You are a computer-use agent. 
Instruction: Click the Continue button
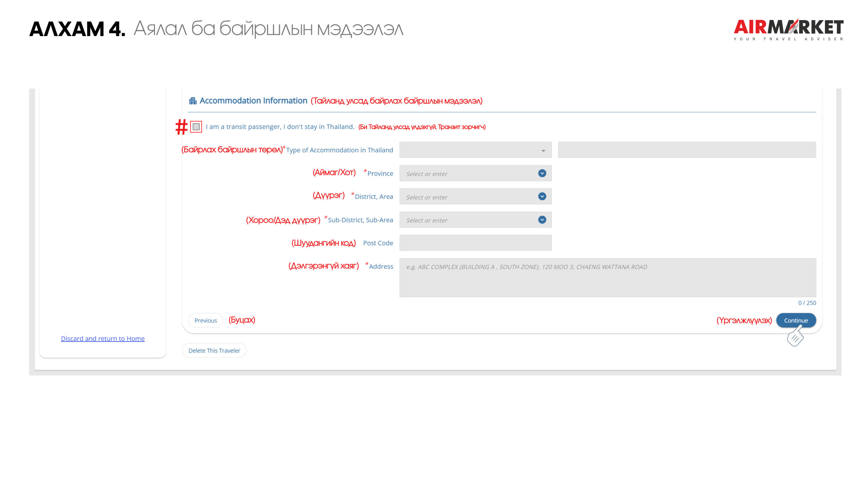[x=796, y=320]
